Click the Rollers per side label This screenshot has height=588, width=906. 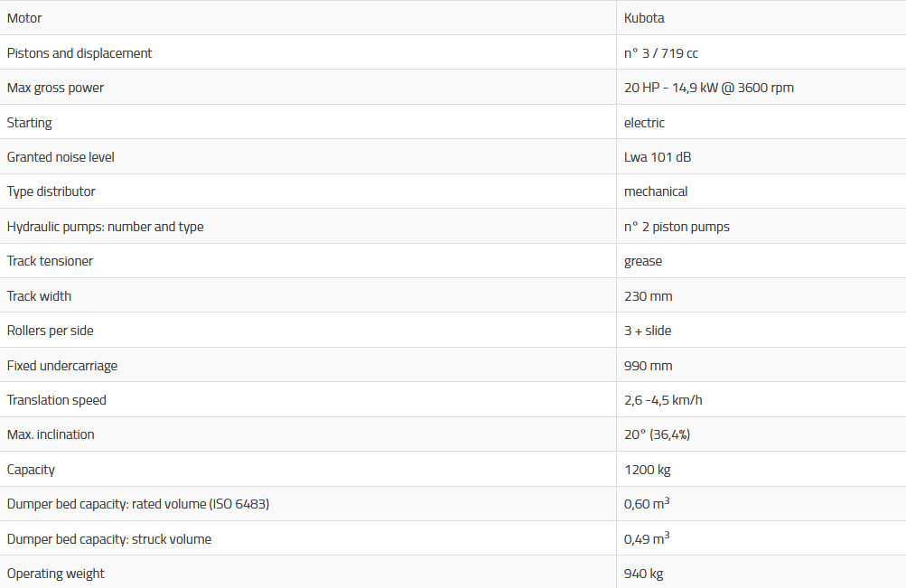[x=51, y=331]
